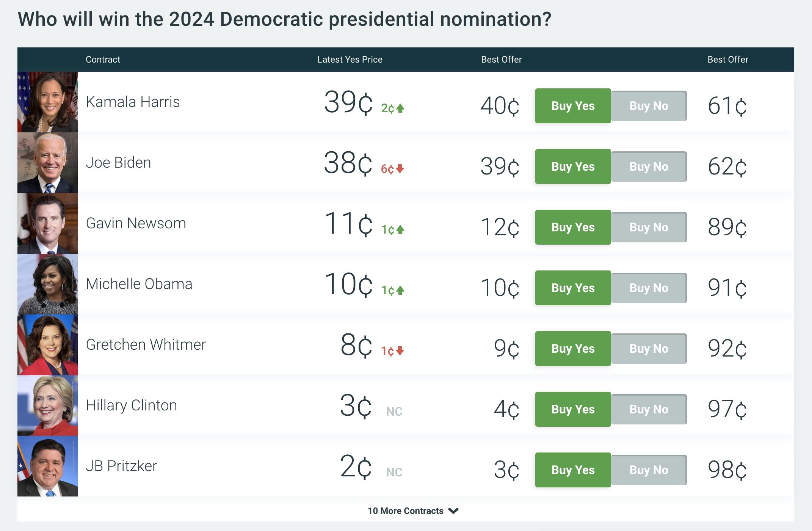Image resolution: width=812 pixels, height=531 pixels.
Task: Open Hillary Clinton's portrait thumbnail
Action: (x=48, y=405)
